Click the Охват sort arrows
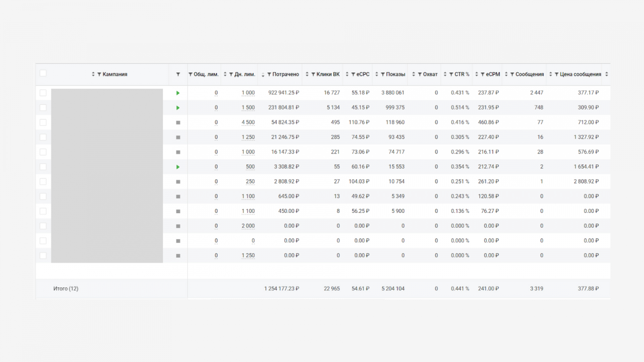Image resolution: width=644 pixels, height=362 pixels. click(x=413, y=74)
